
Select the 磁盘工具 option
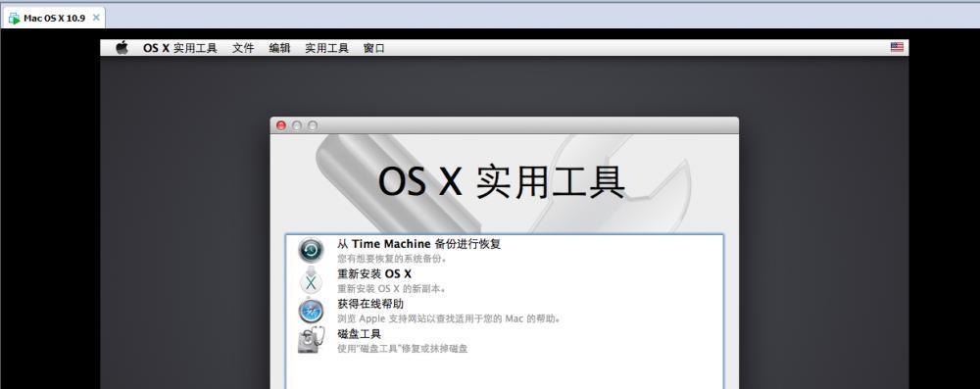click(x=505, y=341)
